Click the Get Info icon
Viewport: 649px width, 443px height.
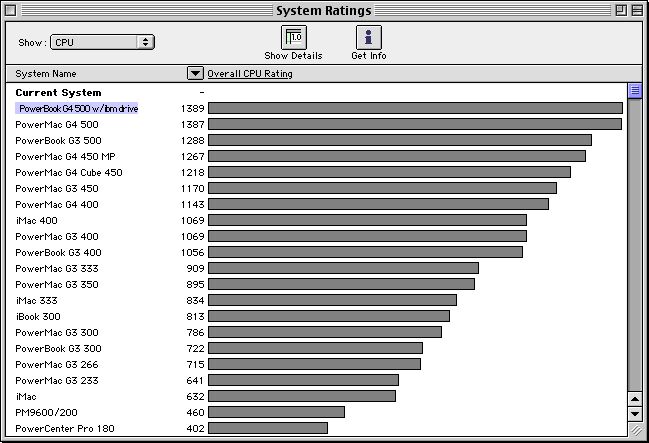tap(368, 37)
